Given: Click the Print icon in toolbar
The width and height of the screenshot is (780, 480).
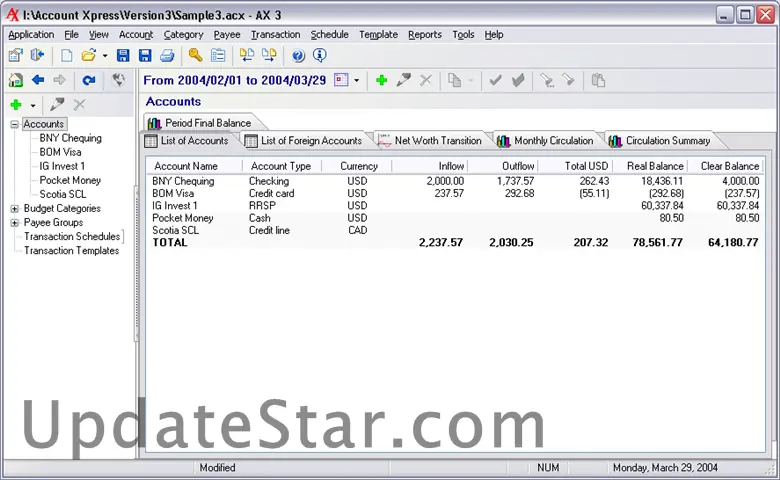Looking at the screenshot, I should 167,56.
